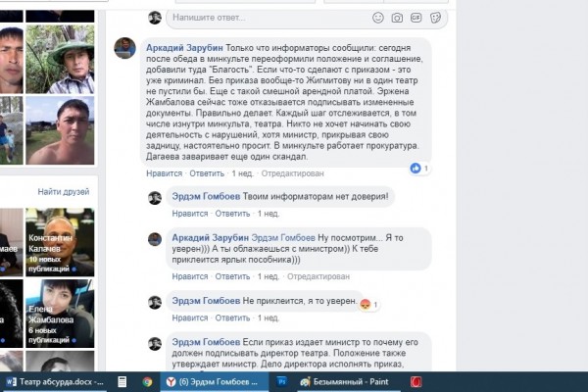The height and width of the screenshot is (392, 588).
Task: Switch to Безымянный - Paint window
Action: [x=344, y=382]
